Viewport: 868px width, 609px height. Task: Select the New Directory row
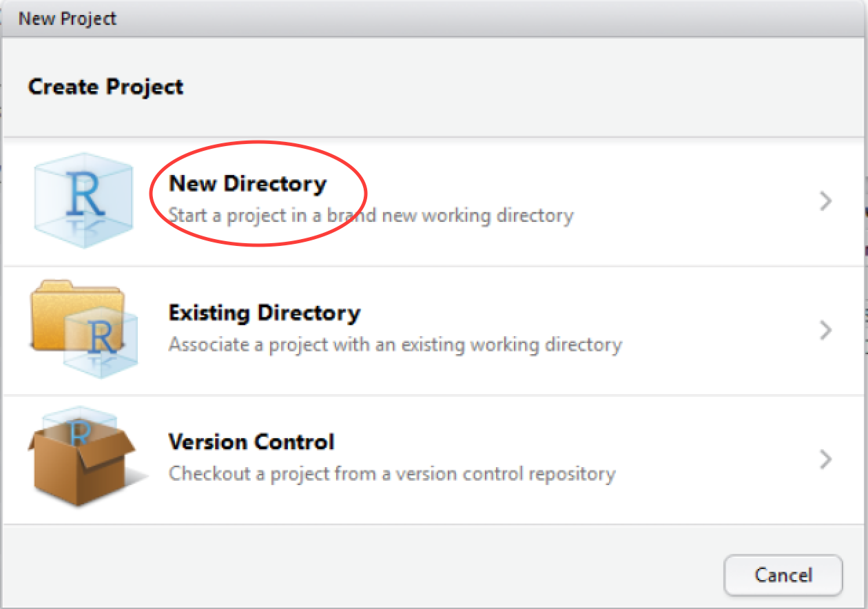413,201
